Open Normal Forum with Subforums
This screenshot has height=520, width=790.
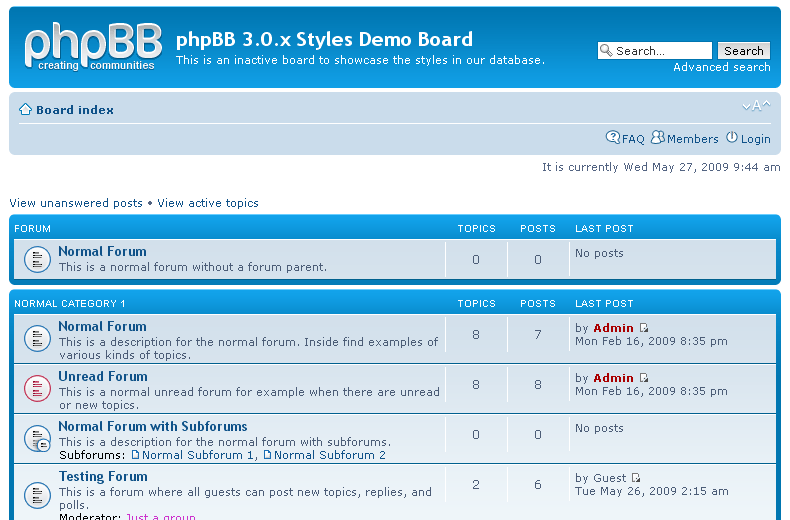(x=153, y=426)
